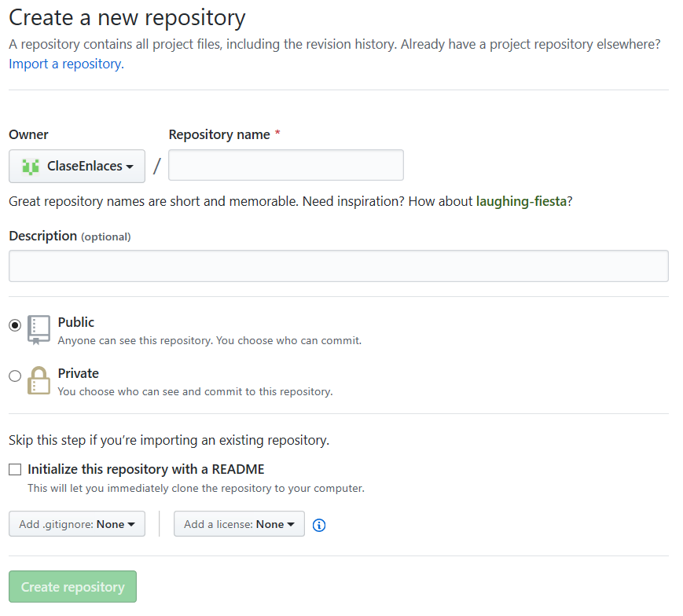
Task: Click the Public option label
Action: (x=75, y=322)
